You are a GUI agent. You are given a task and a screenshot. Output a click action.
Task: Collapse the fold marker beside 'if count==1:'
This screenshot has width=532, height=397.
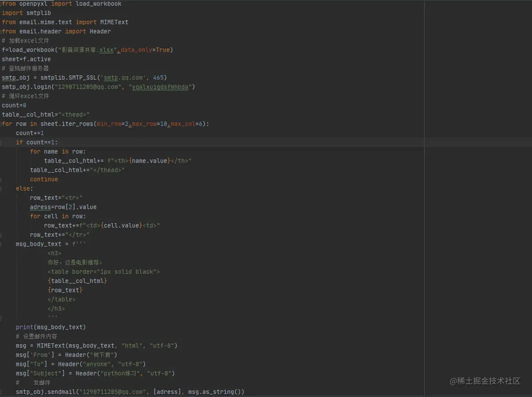click(x=1, y=142)
